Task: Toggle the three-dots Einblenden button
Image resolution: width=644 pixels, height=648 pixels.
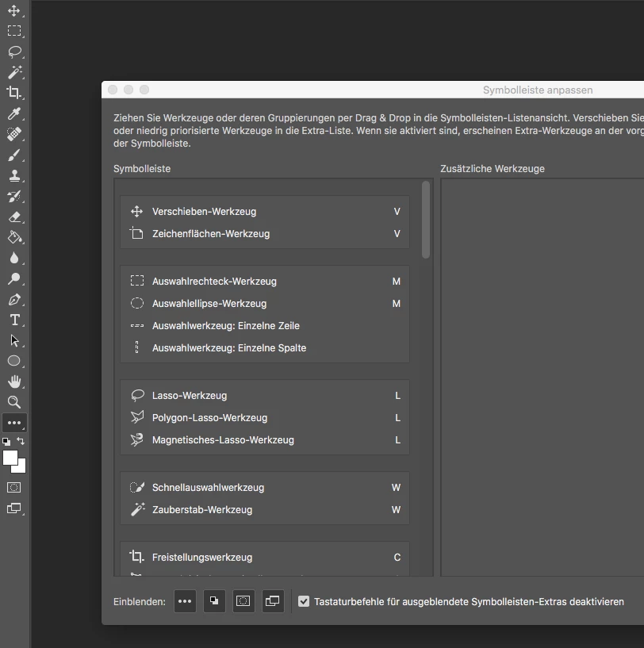Action: click(185, 601)
